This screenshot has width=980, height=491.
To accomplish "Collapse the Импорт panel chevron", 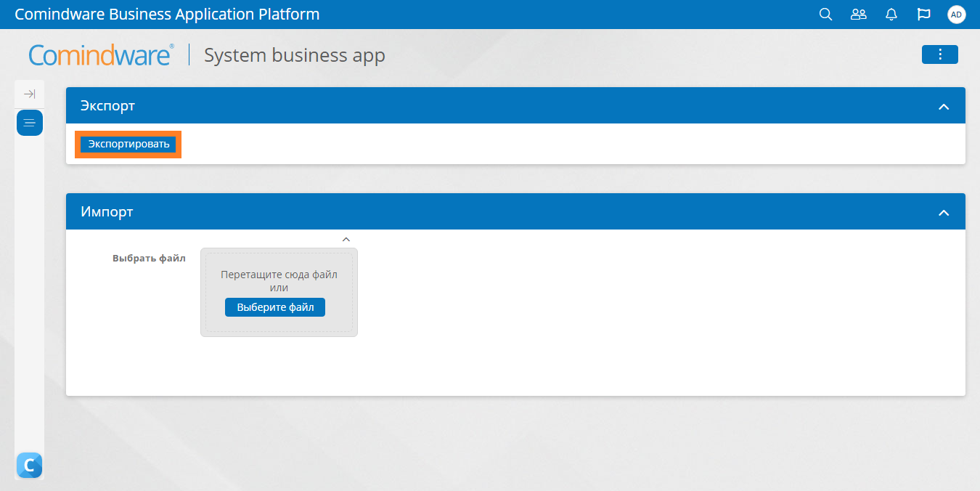I will (x=944, y=213).
